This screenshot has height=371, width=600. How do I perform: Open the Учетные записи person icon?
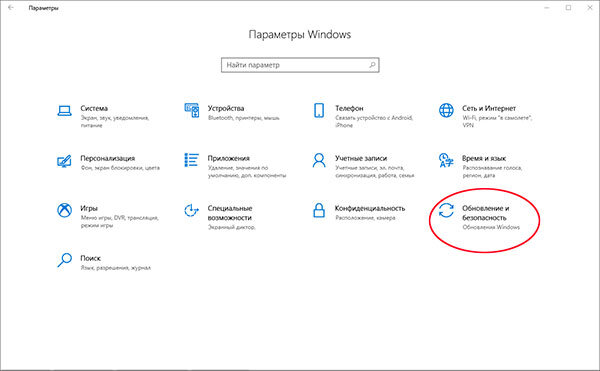coord(319,160)
